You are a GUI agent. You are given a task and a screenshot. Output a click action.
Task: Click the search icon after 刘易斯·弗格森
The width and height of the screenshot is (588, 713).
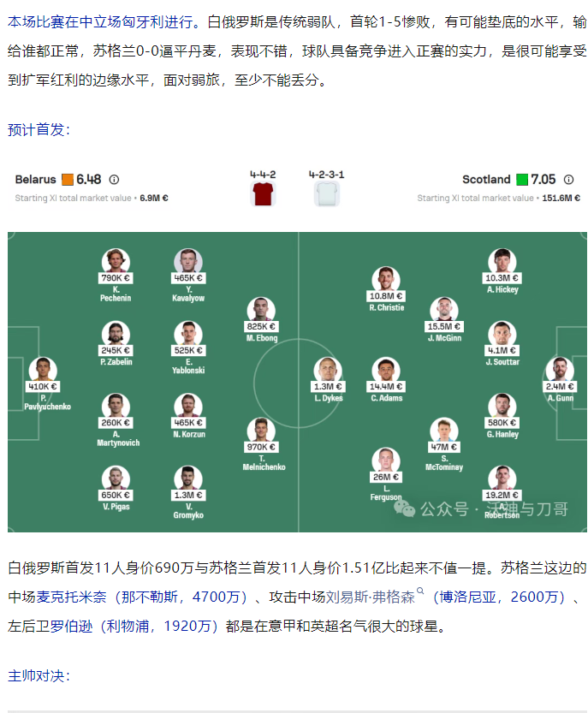pyautogui.click(x=420, y=592)
